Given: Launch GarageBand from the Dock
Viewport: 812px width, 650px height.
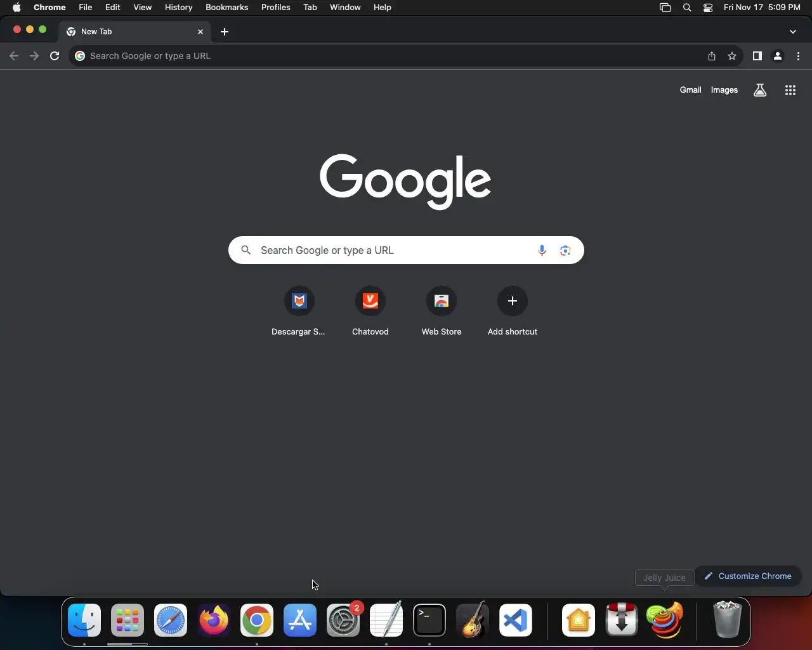Looking at the screenshot, I should 473,620.
